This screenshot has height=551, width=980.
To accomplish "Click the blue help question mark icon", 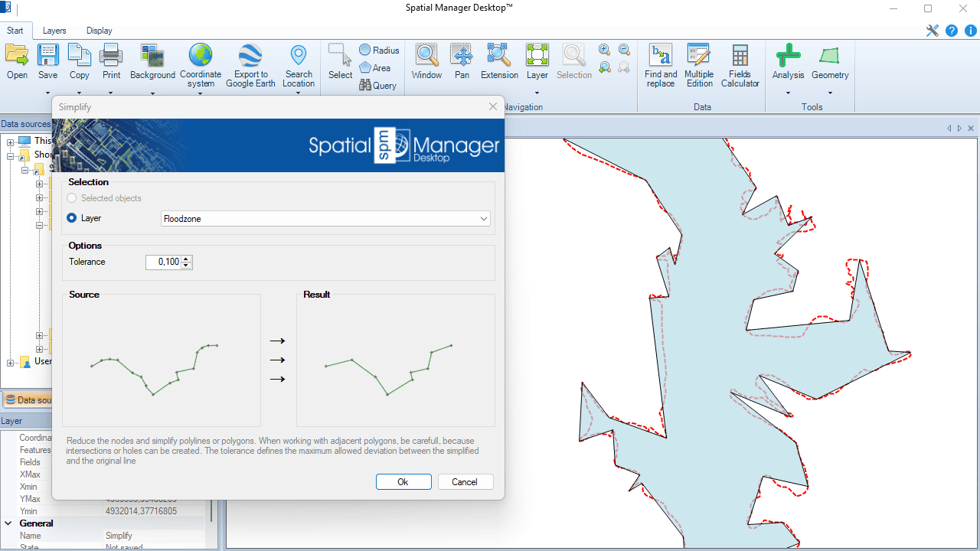I will (952, 31).
